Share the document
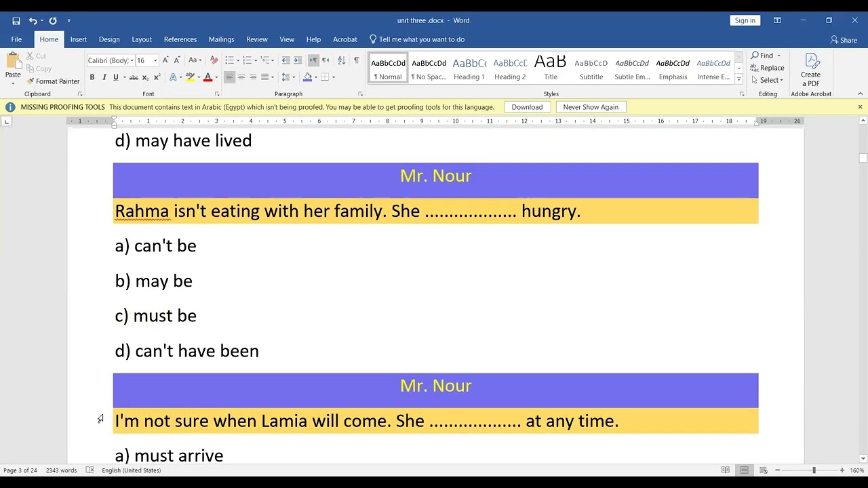This screenshot has height=488, width=868. (844, 40)
